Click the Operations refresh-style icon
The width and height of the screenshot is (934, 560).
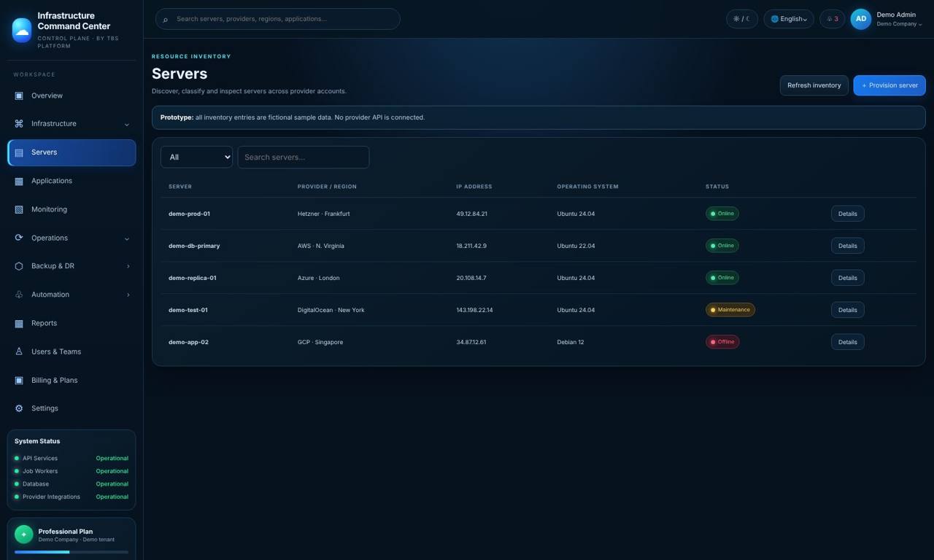pyautogui.click(x=19, y=238)
